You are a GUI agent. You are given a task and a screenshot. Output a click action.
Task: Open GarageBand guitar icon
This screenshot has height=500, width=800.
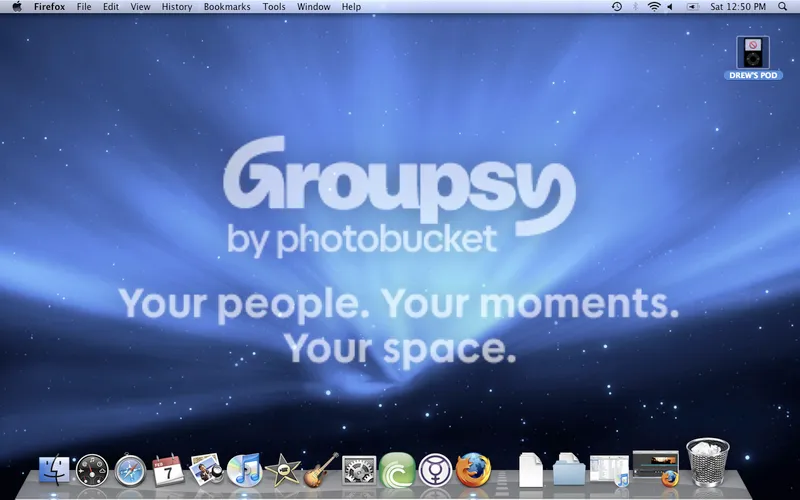[x=321, y=470]
